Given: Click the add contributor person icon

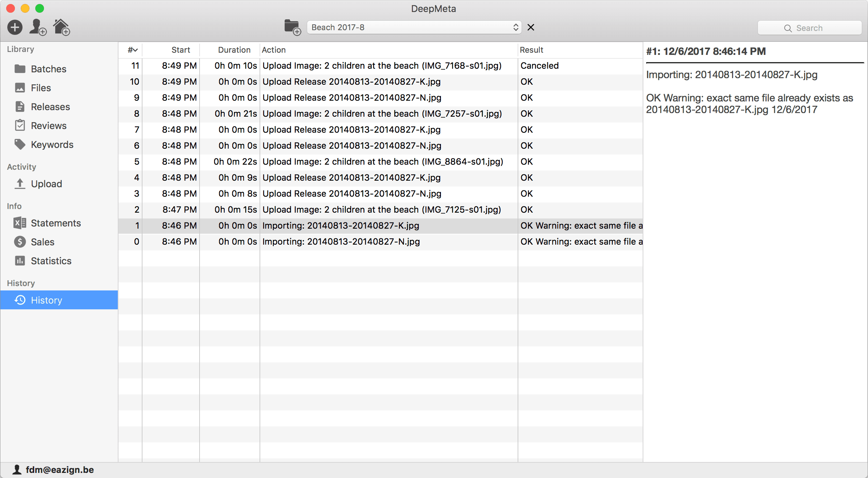Looking at the screenshot, I should (x=38, y=27).
